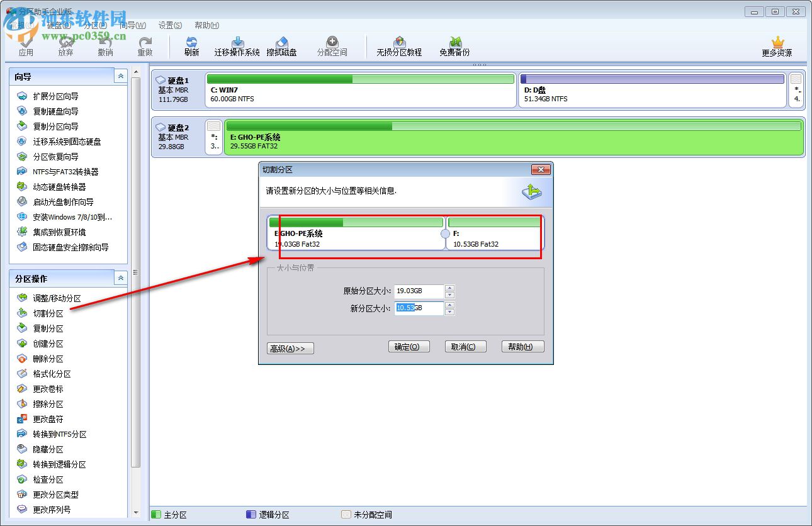Open the 向导(W) menu
The image size is (812, 526).
point(132,25)
